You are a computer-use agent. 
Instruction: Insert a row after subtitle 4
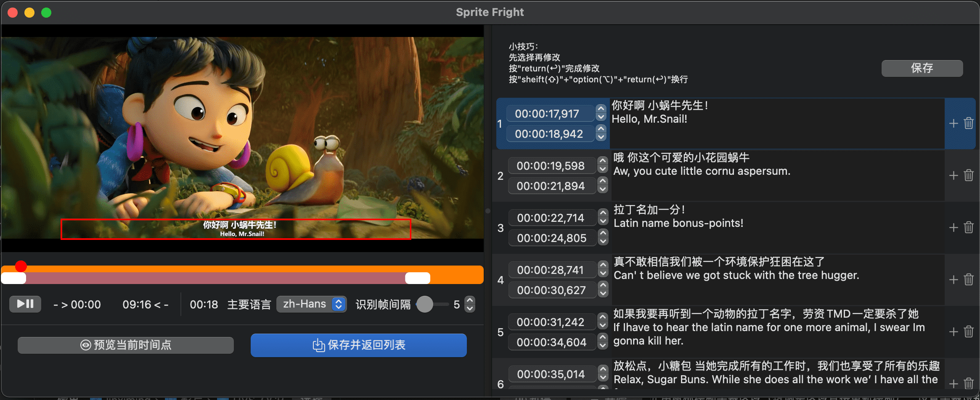tap(954, 280)
